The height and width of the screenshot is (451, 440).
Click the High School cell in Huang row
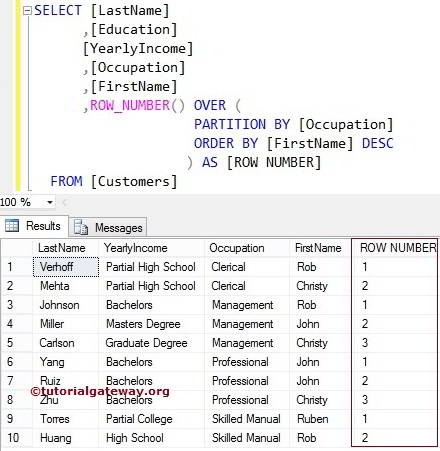[x=152, y=438]
